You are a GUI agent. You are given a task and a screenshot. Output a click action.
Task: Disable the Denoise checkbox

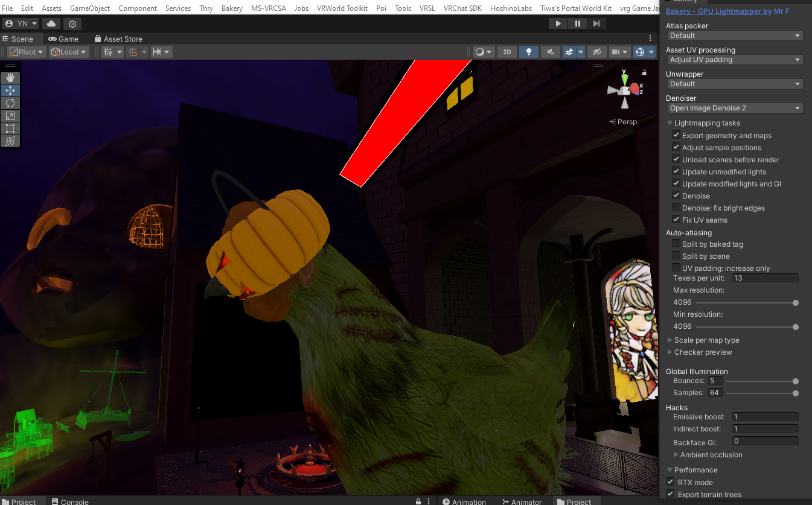676,195
